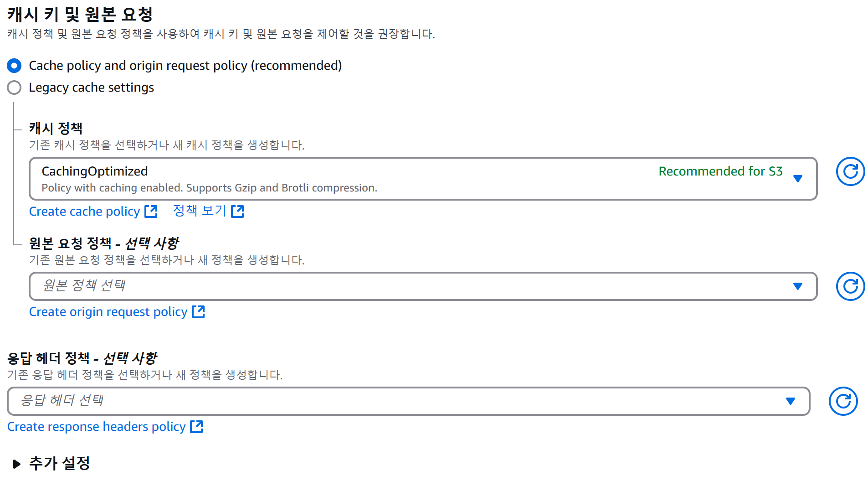Click the Create response headers policy link
The height and width of the screenshot is (486, 868).
96,427
